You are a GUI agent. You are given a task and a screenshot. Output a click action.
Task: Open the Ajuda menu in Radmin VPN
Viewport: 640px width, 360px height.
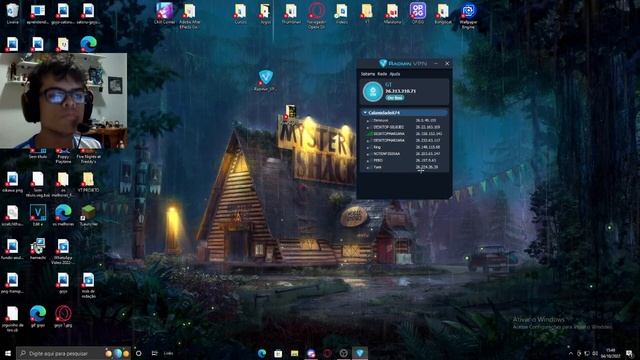(395, 74)
